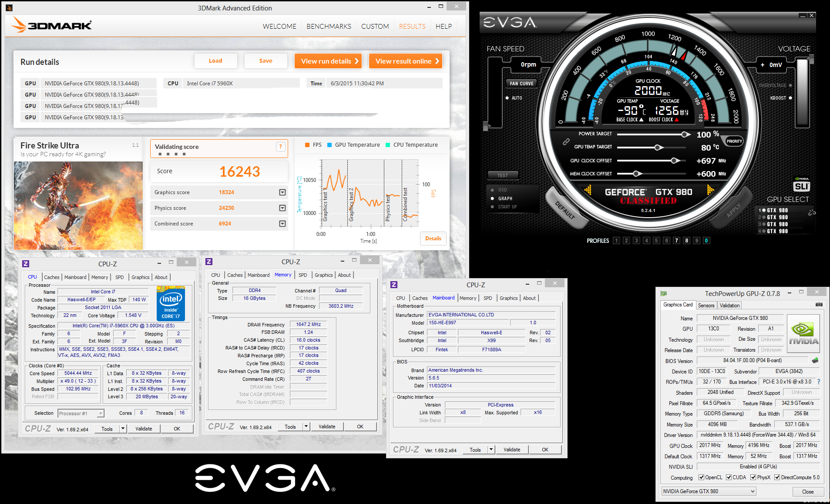830x504 pixels.
Task: Open the BENCHMARKS tab in 3DMark
Action: click(x=329, y=26)
